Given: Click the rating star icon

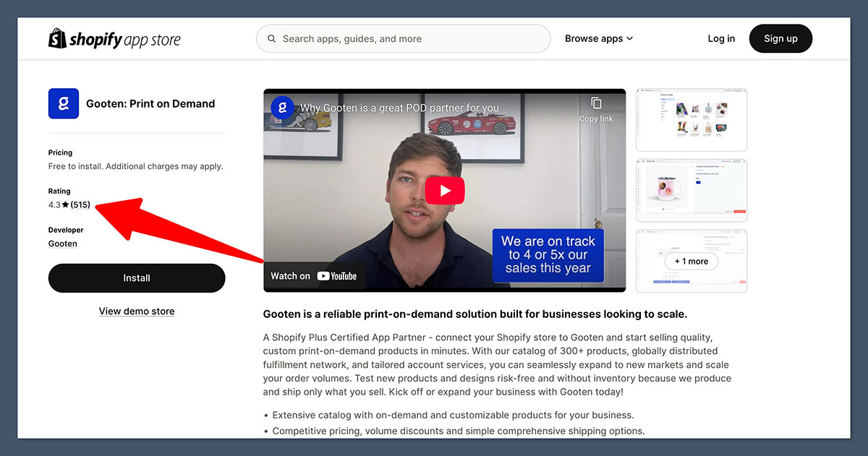Looking at the screenshot, I should [x=66, y=205].
